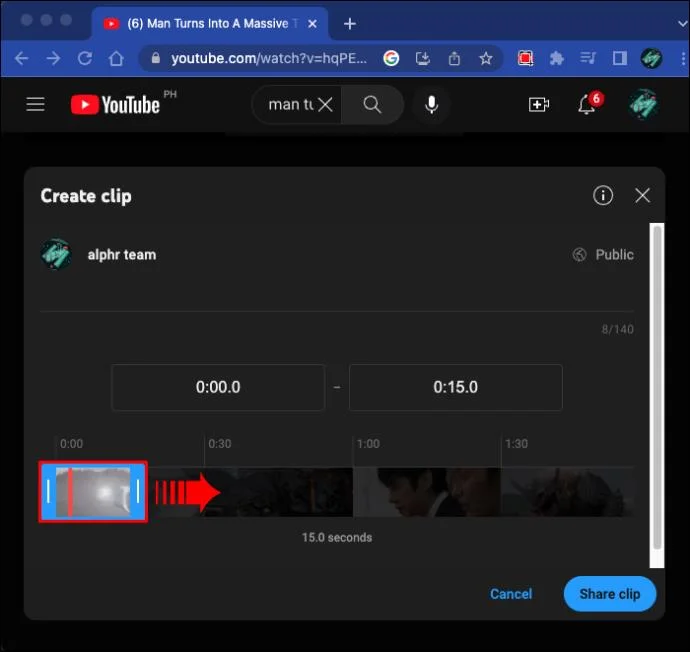
Task: Click the timeline frame below 1:00
Action: (x=427, y=492)
